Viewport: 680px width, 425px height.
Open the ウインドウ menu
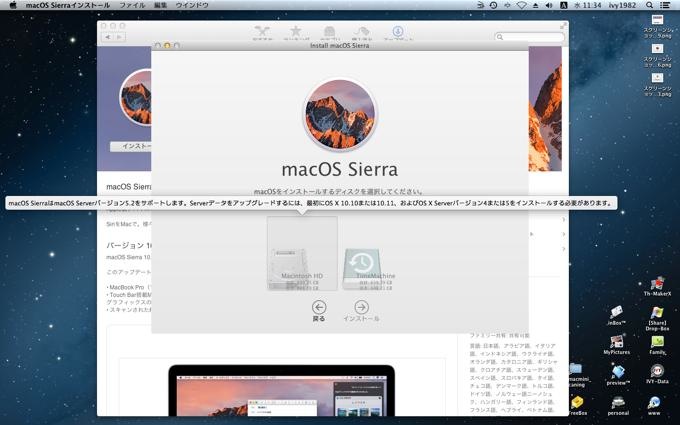click(x=192, y=6)
